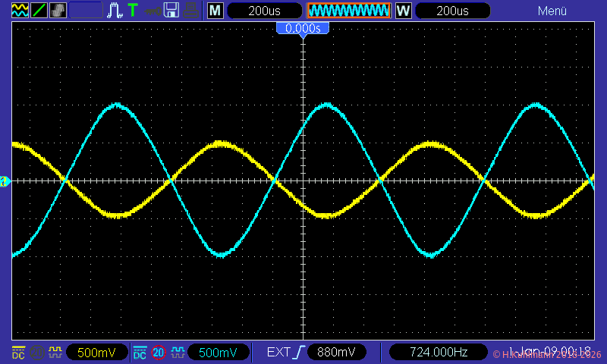Screen dimensions: 607x364
Task: Open channel 1 yellow 500mV scale field
Action: [x=96, y=353]
